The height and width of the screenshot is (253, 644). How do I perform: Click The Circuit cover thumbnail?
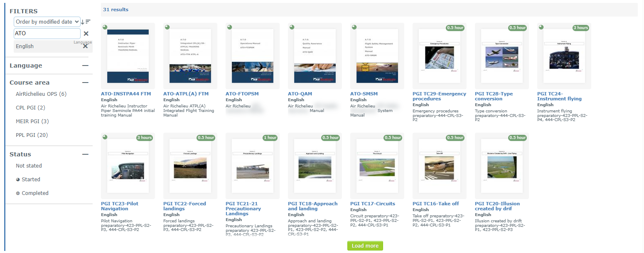(377, 166)
